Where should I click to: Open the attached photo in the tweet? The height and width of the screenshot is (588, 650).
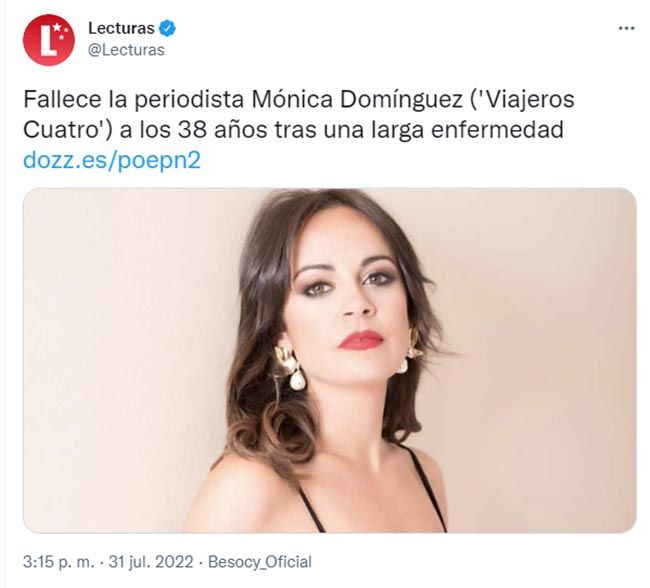(x=330, y=360)
